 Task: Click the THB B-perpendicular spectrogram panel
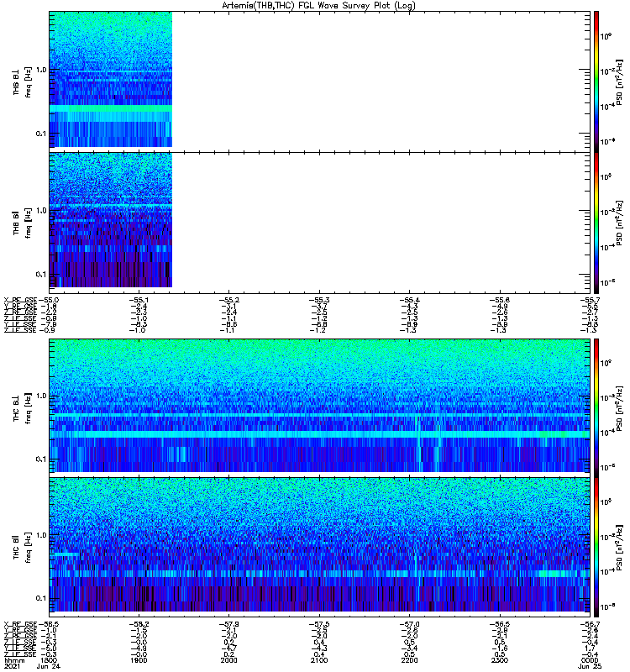319,81
